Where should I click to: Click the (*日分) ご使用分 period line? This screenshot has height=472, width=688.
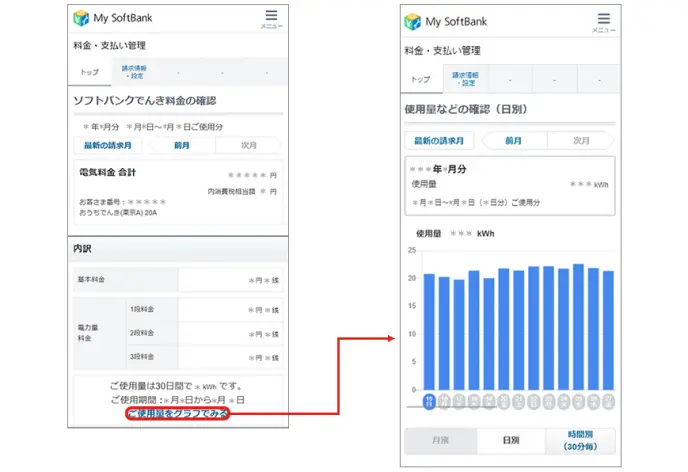476,202
